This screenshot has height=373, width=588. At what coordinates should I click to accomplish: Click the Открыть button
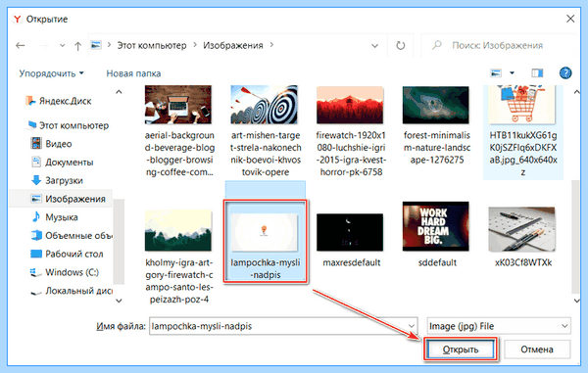(461, 350)
